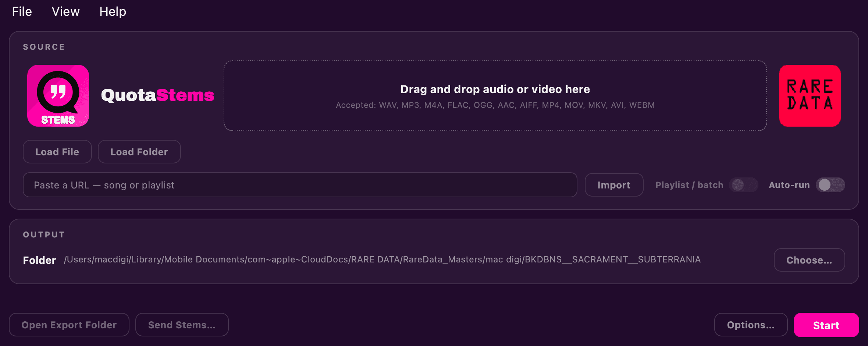The image size is (868, 346).
Task: Click the Load Folder button
Action: coord(139,152)
